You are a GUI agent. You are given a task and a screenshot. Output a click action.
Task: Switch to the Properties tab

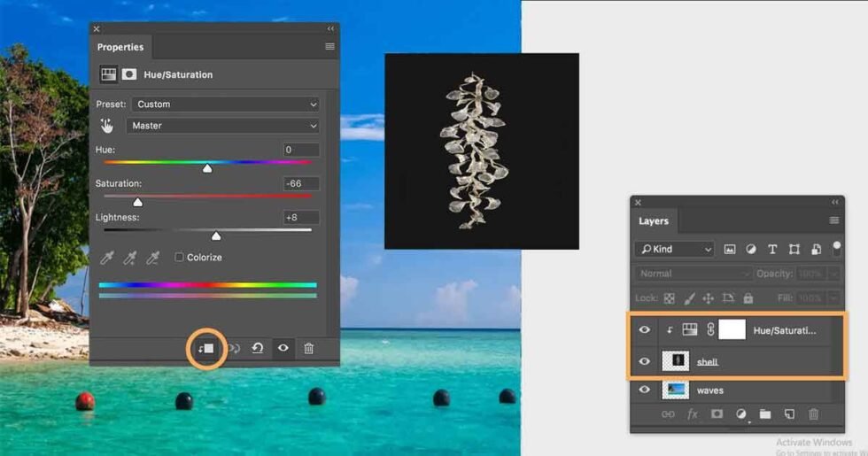pyautogui.click(x=120, y=47)
